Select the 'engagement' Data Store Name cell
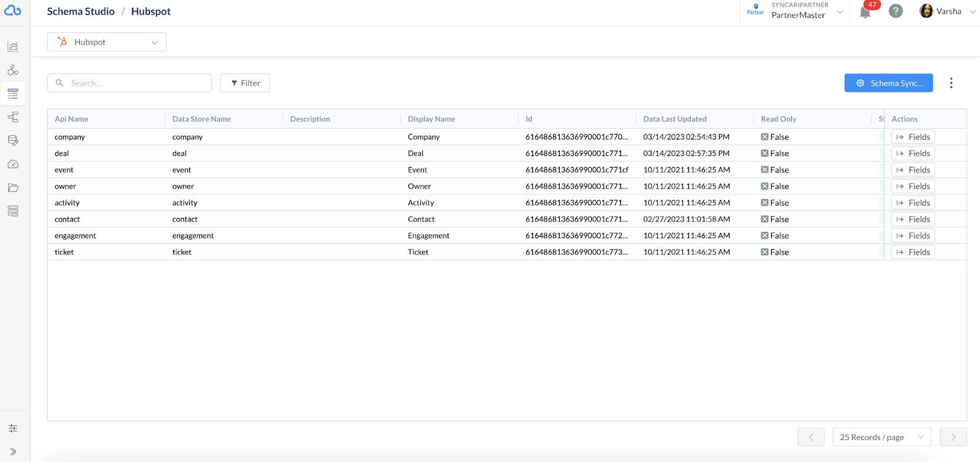Viewport: 980px width, 462px height. point(193,236)
